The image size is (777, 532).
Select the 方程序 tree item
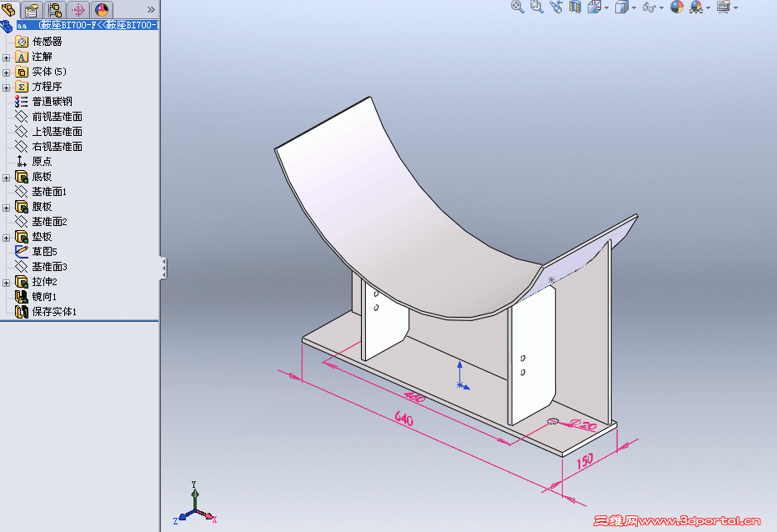click(x=47, y=87)
